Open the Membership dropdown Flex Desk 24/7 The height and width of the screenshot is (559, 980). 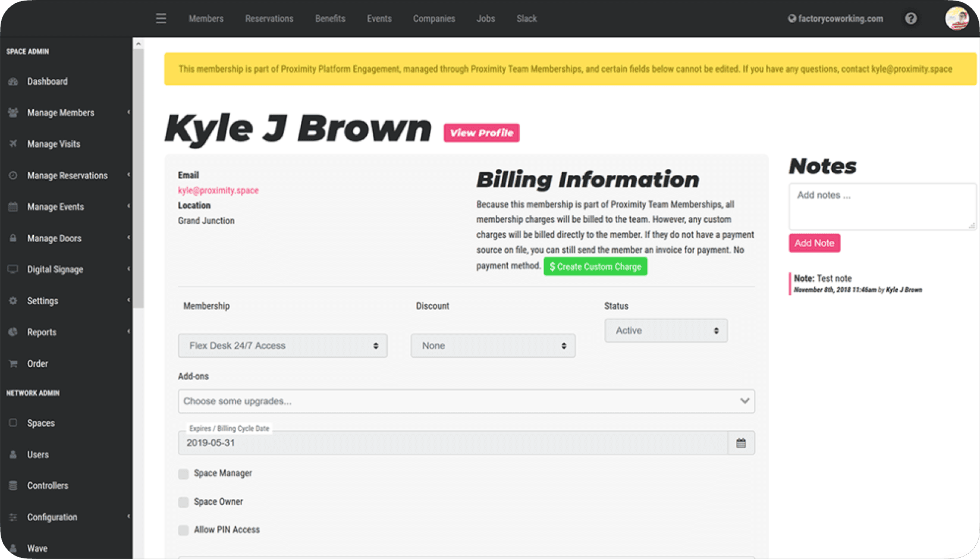(282, 346)
